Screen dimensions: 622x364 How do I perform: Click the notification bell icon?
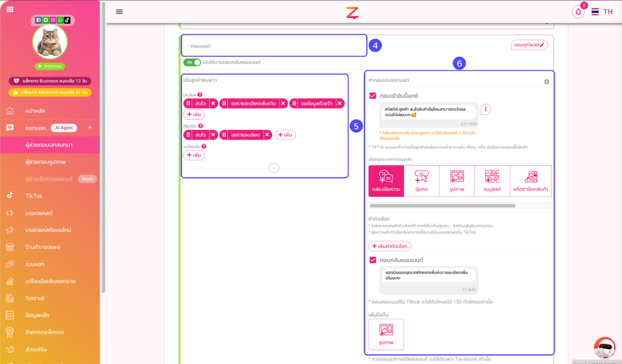pos(578,12)
